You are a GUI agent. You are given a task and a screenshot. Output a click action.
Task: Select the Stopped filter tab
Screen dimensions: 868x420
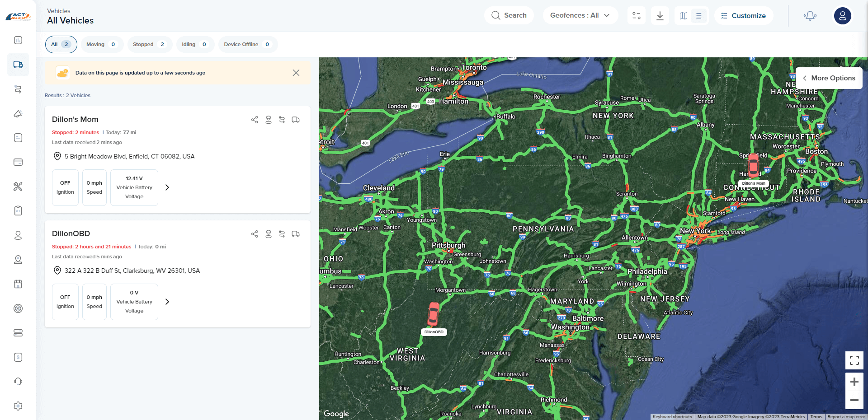[149, 44]
